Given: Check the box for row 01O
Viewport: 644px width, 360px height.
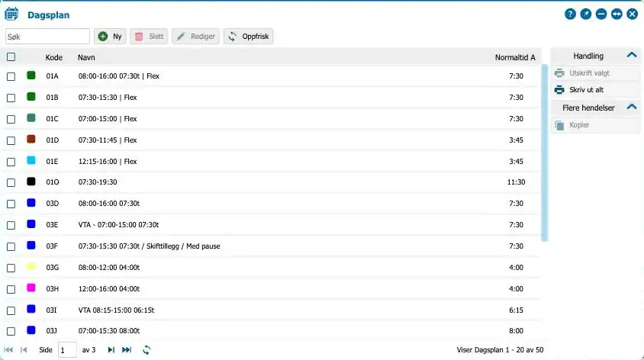Looking at the screenshot, I should click(11, 182).
